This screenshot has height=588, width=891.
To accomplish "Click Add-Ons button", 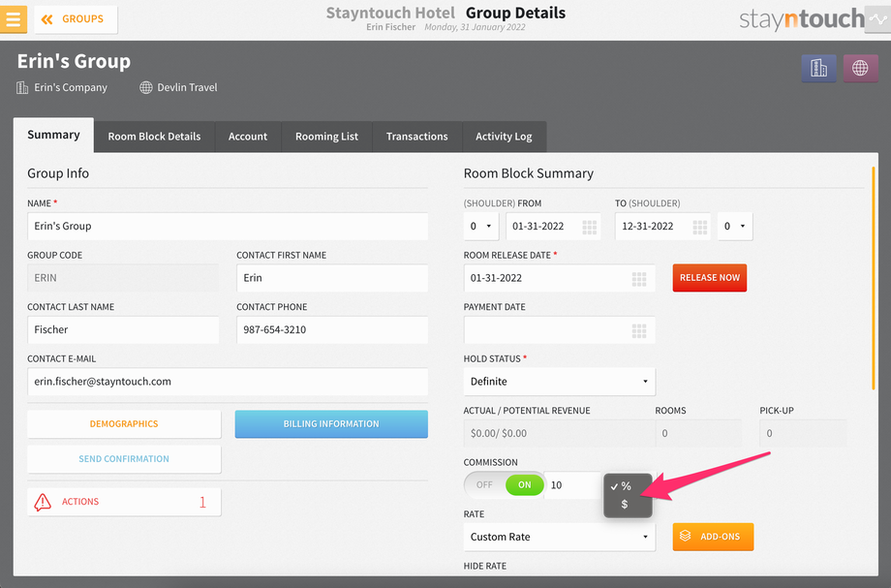I will pos(713,537).
